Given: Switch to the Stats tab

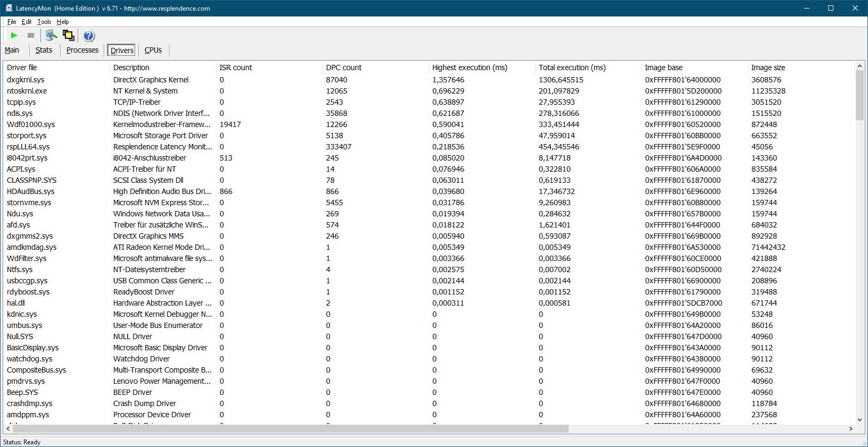Looking at the screenshot, I should (x=44, y=50).
